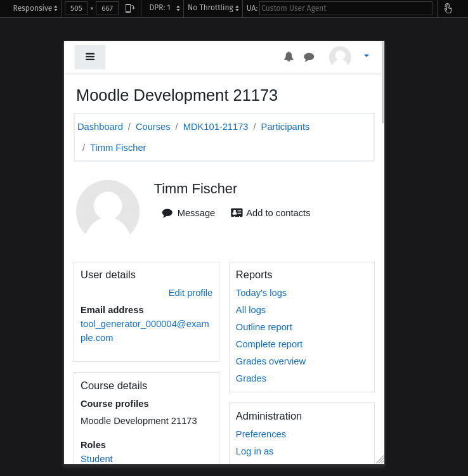The height and width of the screenshot is (476, 468).
Task: Open Edit profile link
Action: tap(190, 293)
